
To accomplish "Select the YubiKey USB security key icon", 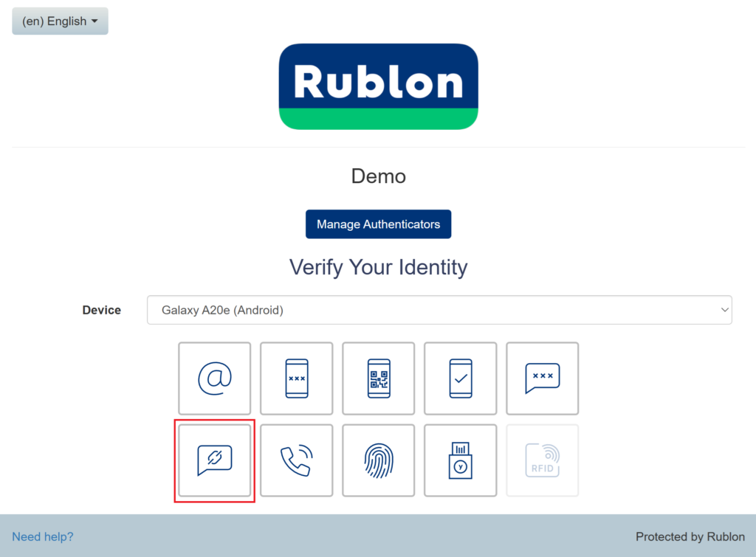I will pos(460,460).
